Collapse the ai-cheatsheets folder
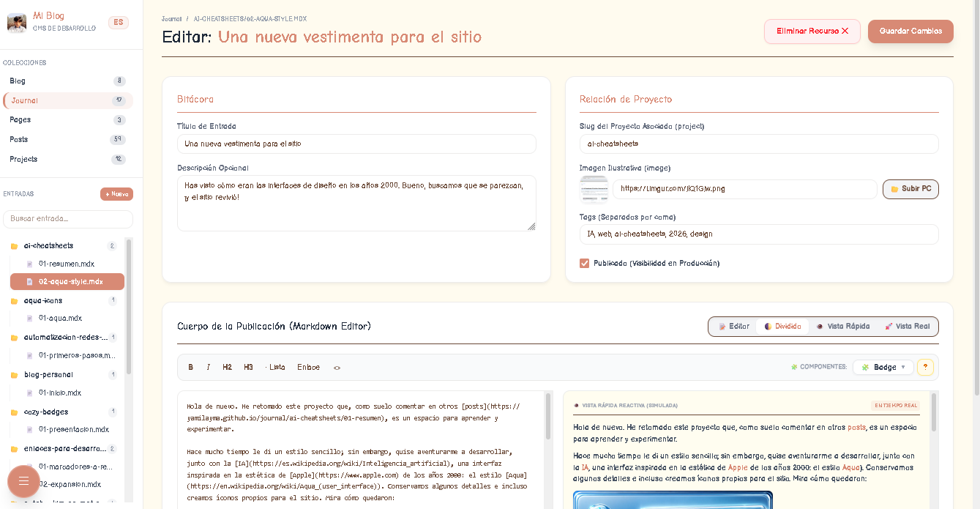The height and width of the screenshot is (509, 980). (x=64, y=246)
